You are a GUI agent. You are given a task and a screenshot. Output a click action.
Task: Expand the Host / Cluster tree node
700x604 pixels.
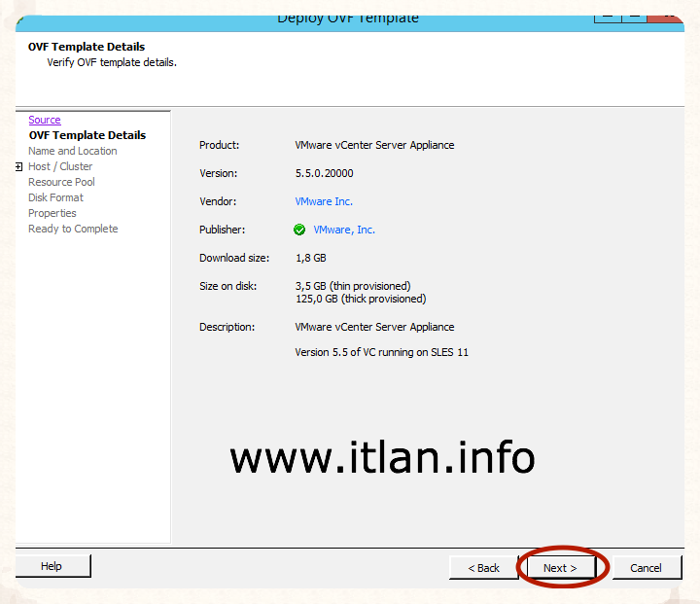(18, 166)
